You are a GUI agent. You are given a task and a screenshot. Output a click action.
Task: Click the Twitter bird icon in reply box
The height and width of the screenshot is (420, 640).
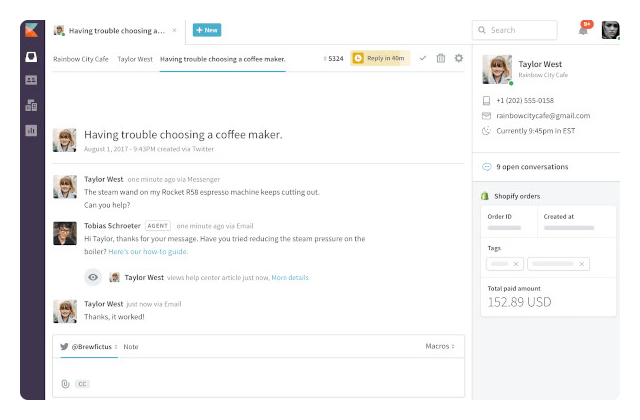coord(64,347)
